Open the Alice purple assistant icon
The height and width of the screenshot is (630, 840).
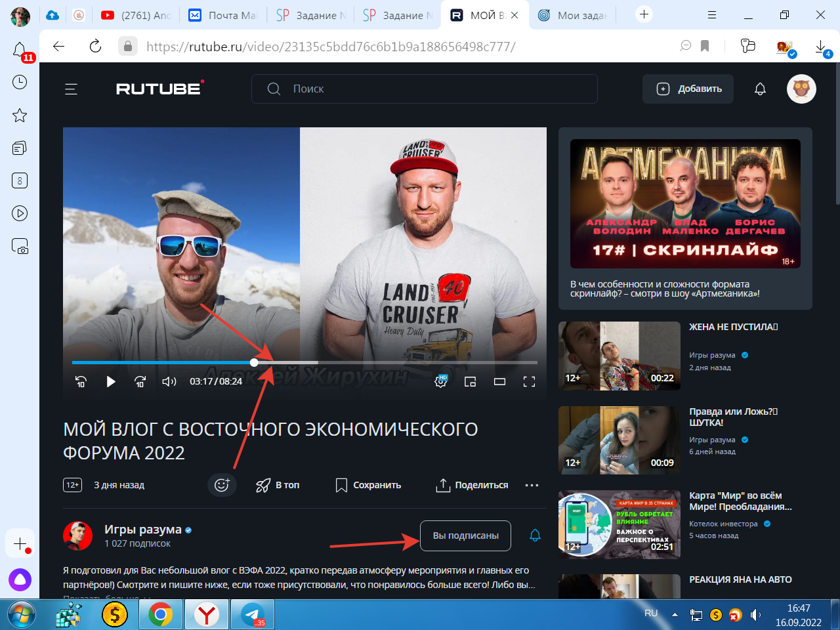click(x=20, y=579)
